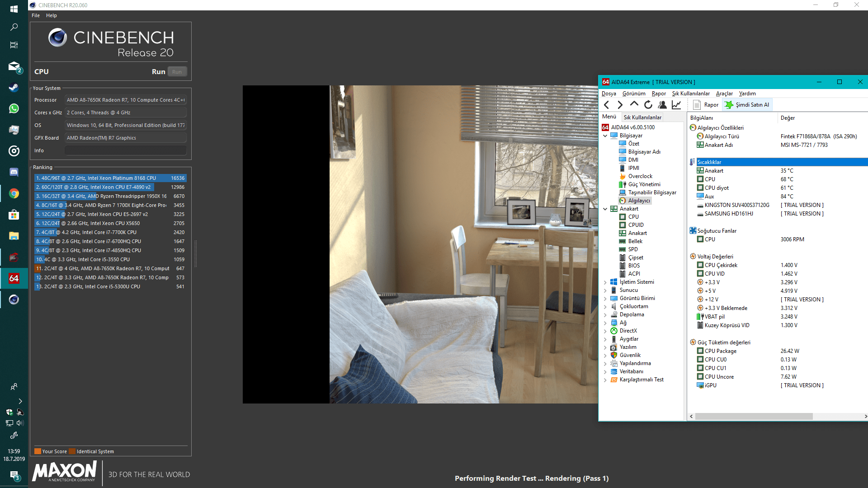This screenshot has width=868, height=488.
Task: Click the CPU Run button in Cinebench
Action: [x=177, y=72]
